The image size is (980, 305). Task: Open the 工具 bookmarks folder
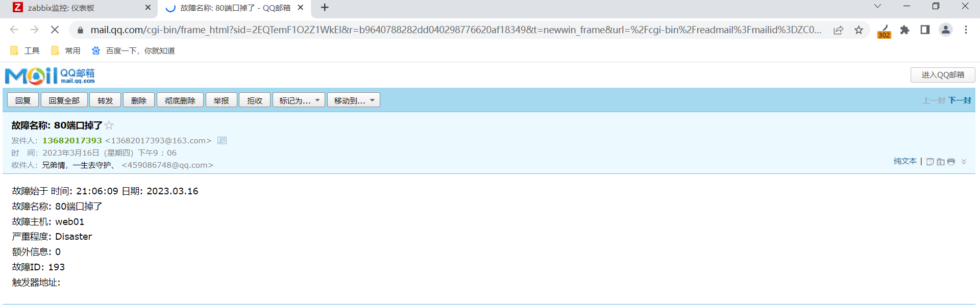coord(25,50)
